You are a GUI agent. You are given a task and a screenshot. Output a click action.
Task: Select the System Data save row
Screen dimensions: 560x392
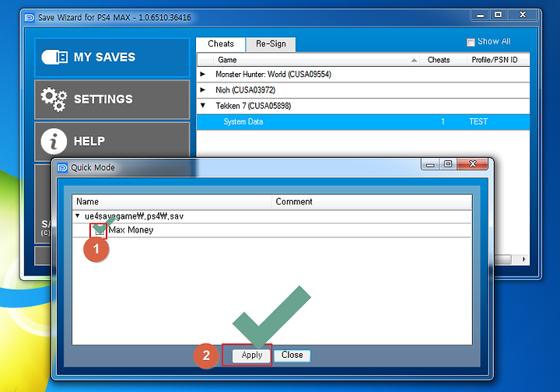click(x=363, y=122)
